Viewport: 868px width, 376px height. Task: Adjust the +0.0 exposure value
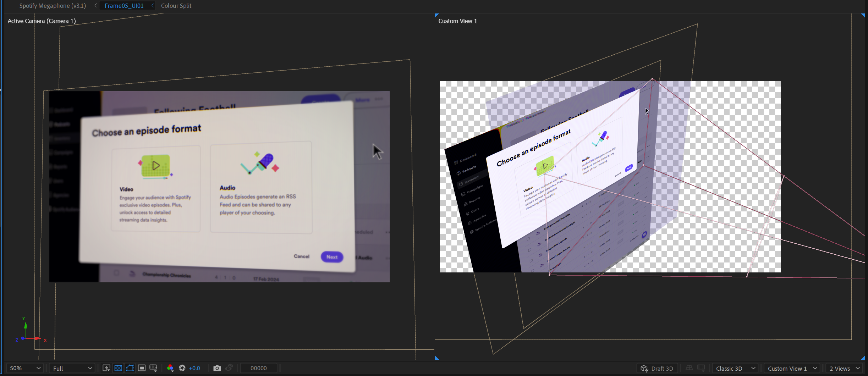[x=194, y=368]
